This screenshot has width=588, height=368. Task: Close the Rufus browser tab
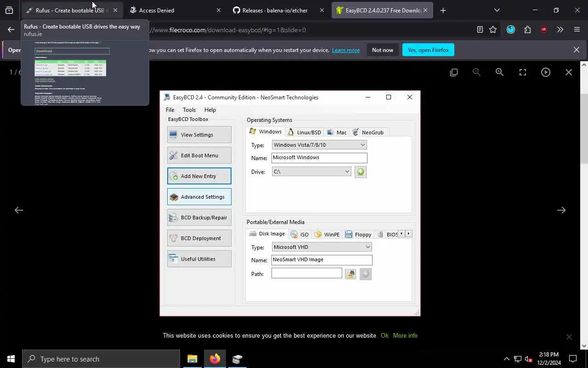115,10
